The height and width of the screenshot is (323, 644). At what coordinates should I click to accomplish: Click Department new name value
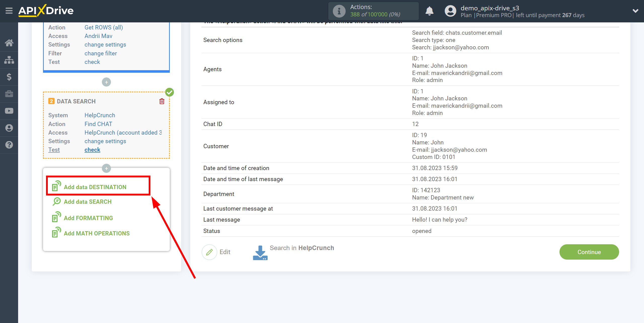tap(443, 197)
